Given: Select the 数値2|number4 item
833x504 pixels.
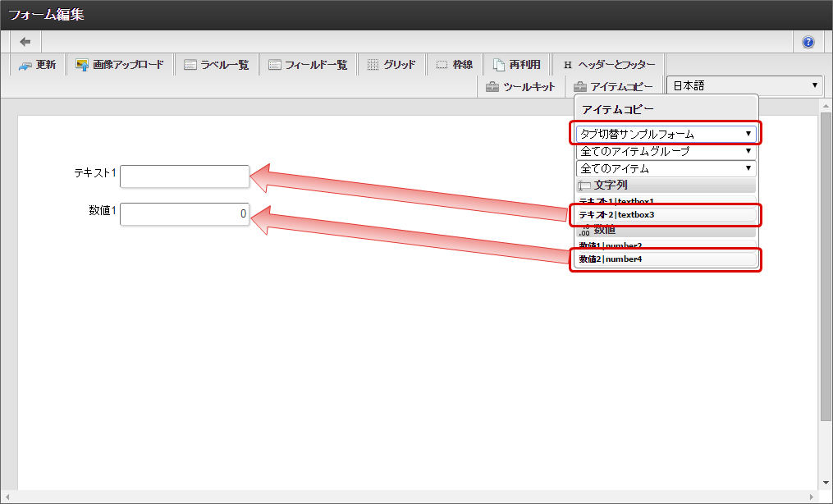Looking at the screenshot, I should [x=666, y=259].
